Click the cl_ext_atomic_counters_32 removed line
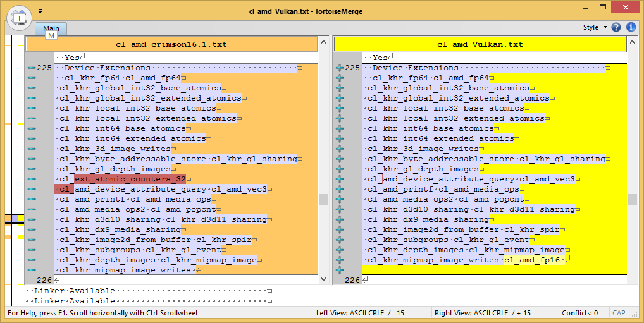The height and width of the screenshot is (323, 644). click(x=130, y=179)
